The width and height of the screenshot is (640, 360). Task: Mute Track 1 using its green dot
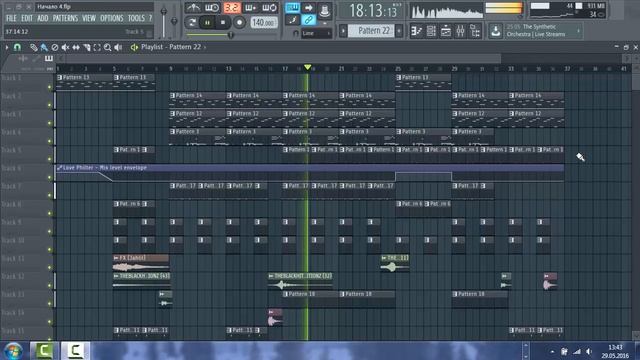click(x=50, y=87)
